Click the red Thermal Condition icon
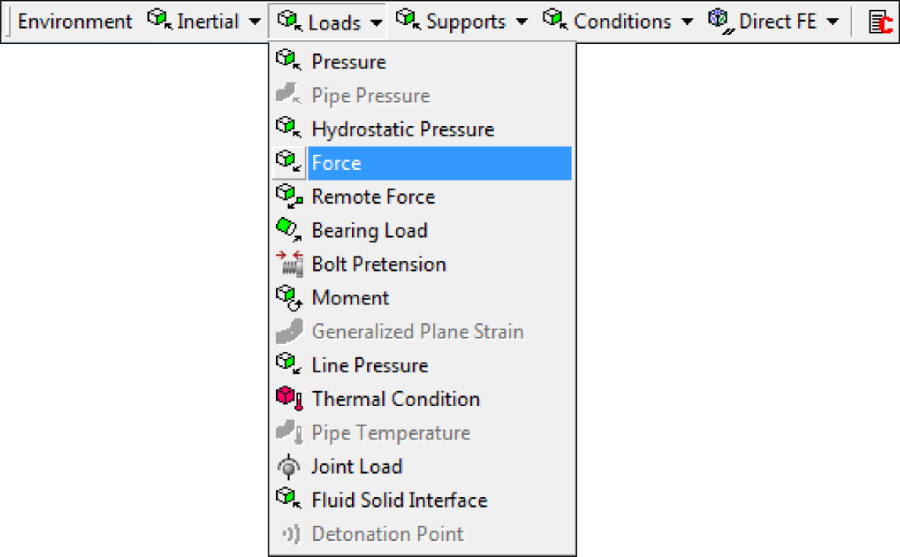The width and height of the screenshot is (900, 557). [x=289, y=398]
